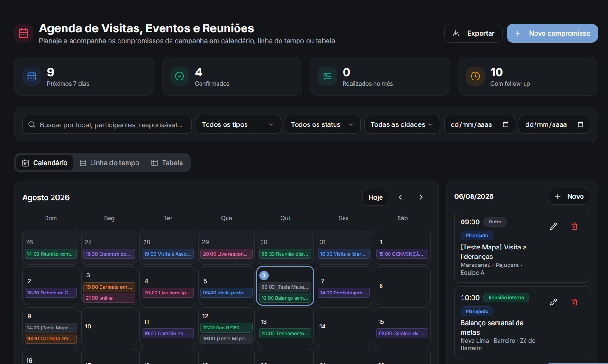Create a Novo compromisso
The image size is (608, 364).
pyautogui.click(x=552, y=33)
